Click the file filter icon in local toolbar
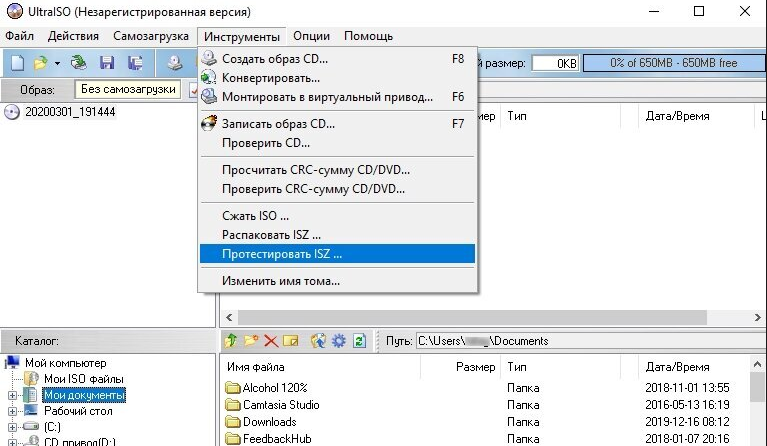This screenshot has height=446, width=767. coord(318,341)
